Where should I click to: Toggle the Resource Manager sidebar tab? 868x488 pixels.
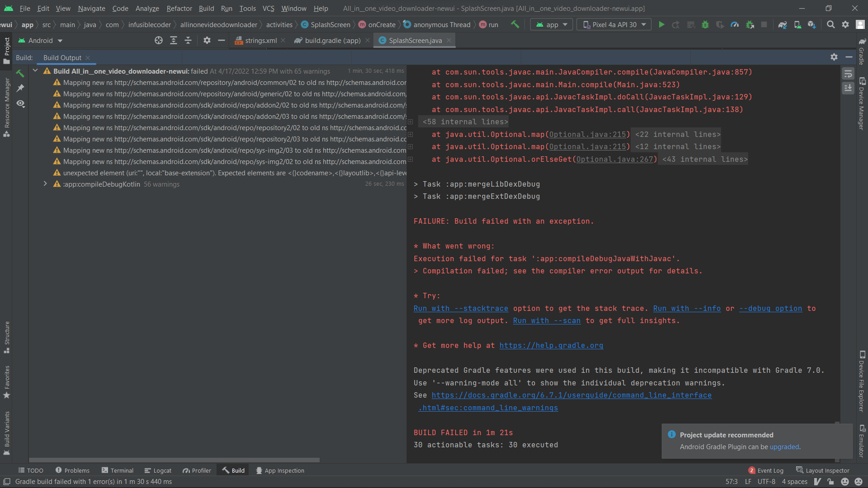(6, 108)
